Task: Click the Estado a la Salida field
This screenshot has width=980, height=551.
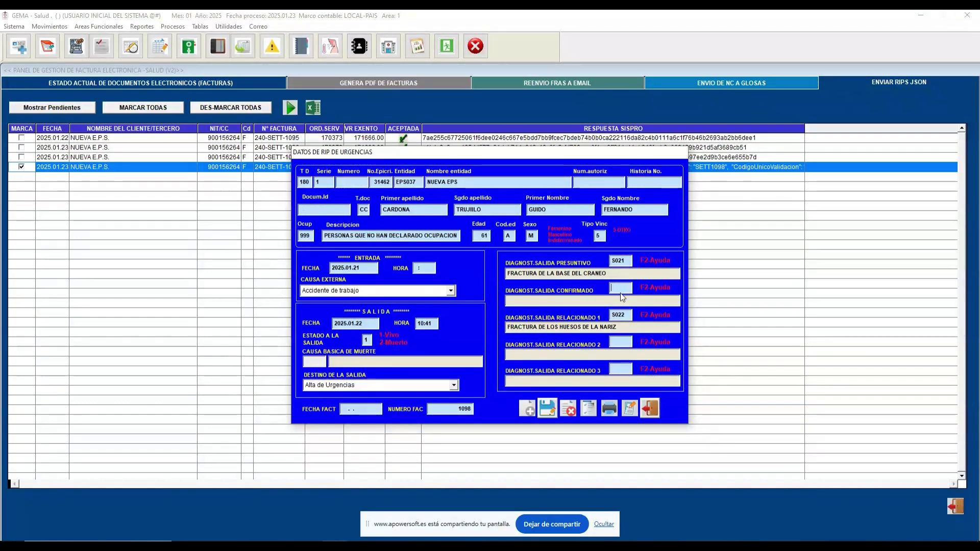Action: (x=367, y=340)
